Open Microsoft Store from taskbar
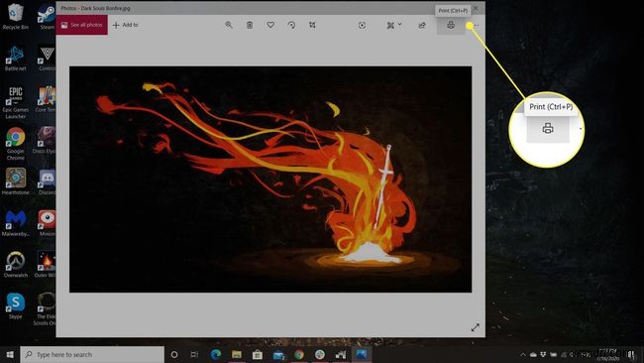The width and height of the screenshot is (644, 363). click(258, 354)
